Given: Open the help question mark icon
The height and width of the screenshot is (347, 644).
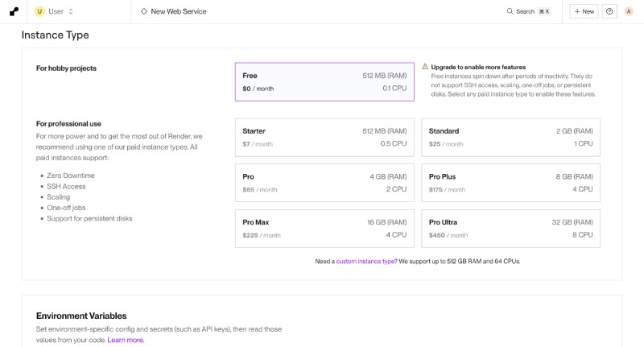Looking at the screenshot, I should (609, 11).
